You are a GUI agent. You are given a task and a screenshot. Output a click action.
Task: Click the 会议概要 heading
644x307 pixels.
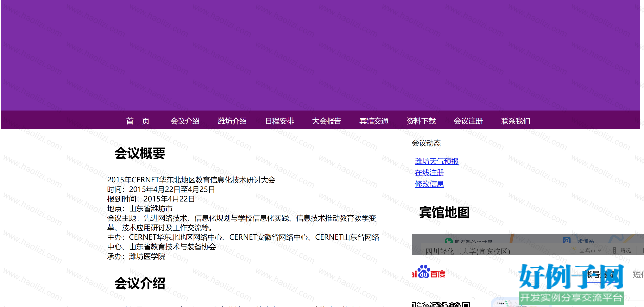click(140, 153)
